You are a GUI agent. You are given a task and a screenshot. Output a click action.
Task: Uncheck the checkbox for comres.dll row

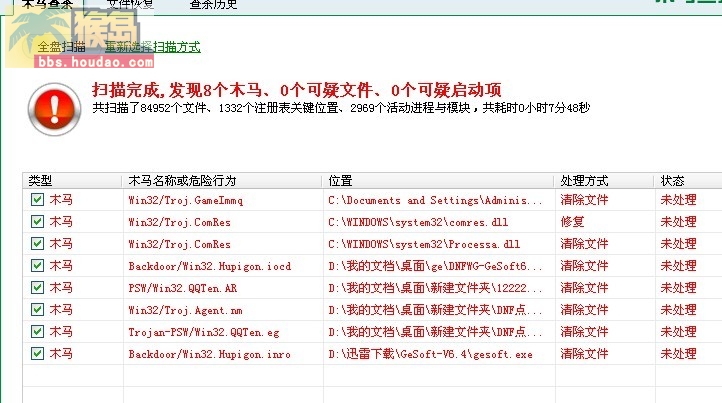pyautogui.click(x=37, y=222)
